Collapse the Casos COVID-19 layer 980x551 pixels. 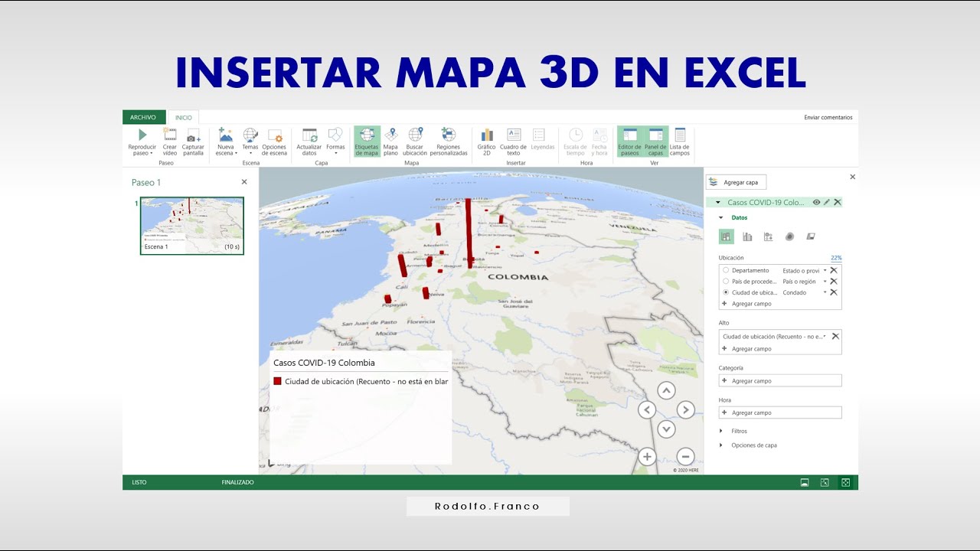coord(717,203)
